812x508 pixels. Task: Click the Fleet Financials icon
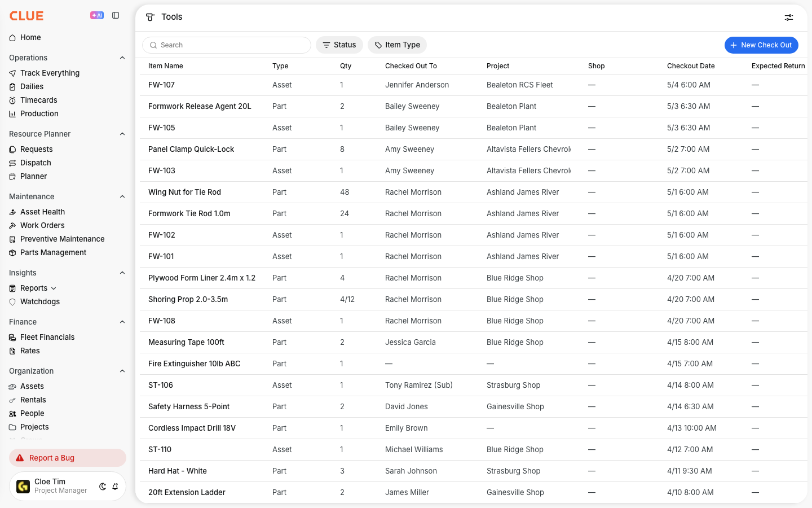12,338
